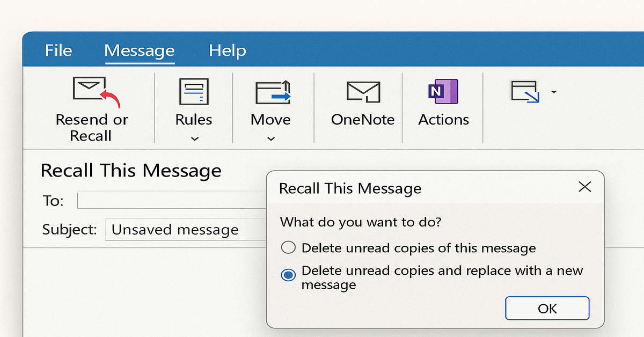644x337 pixels.
Task: Click the Subject field with Unsaved message
Action: (186, 230)
